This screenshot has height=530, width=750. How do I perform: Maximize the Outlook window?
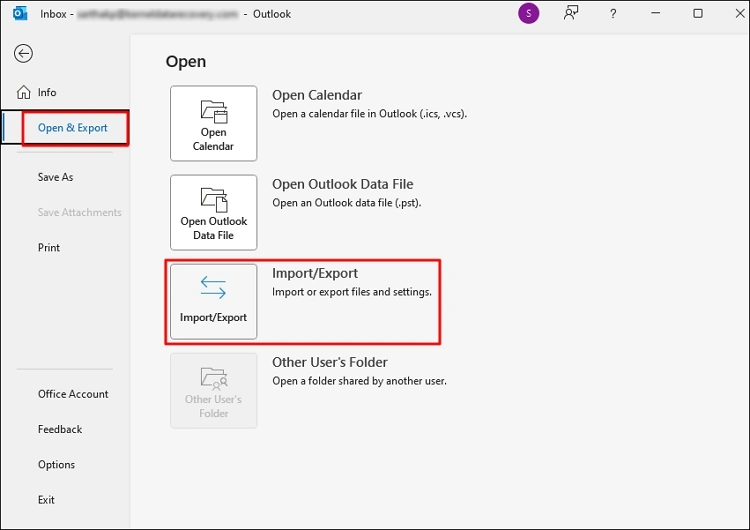click(x=697, y=14)
